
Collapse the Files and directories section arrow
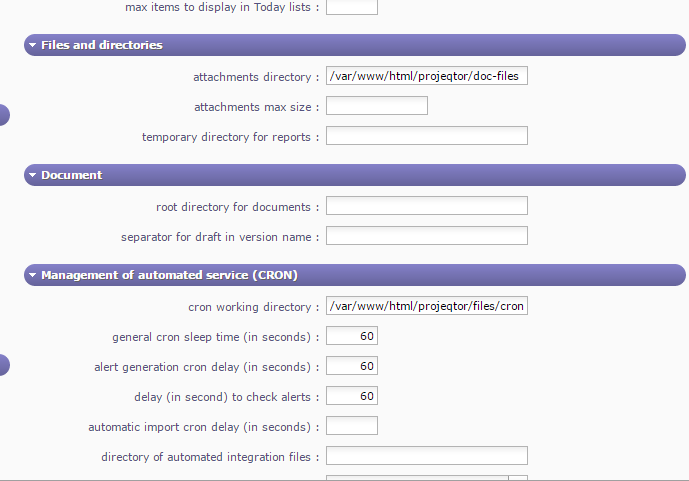pyautogui.click(x=33, y=45)
